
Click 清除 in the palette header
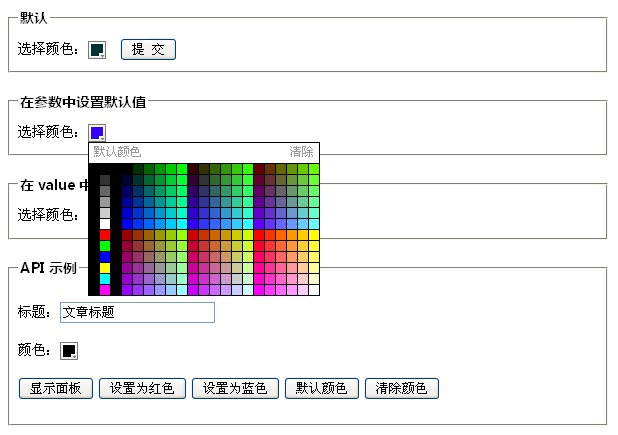tap(301, 152)
